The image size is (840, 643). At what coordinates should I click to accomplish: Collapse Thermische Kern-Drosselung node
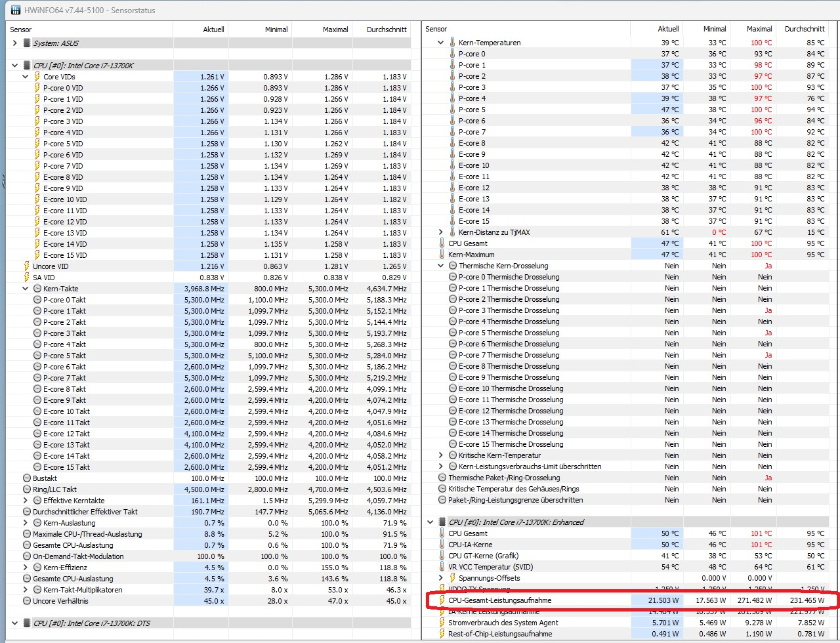tap(441, 266)
